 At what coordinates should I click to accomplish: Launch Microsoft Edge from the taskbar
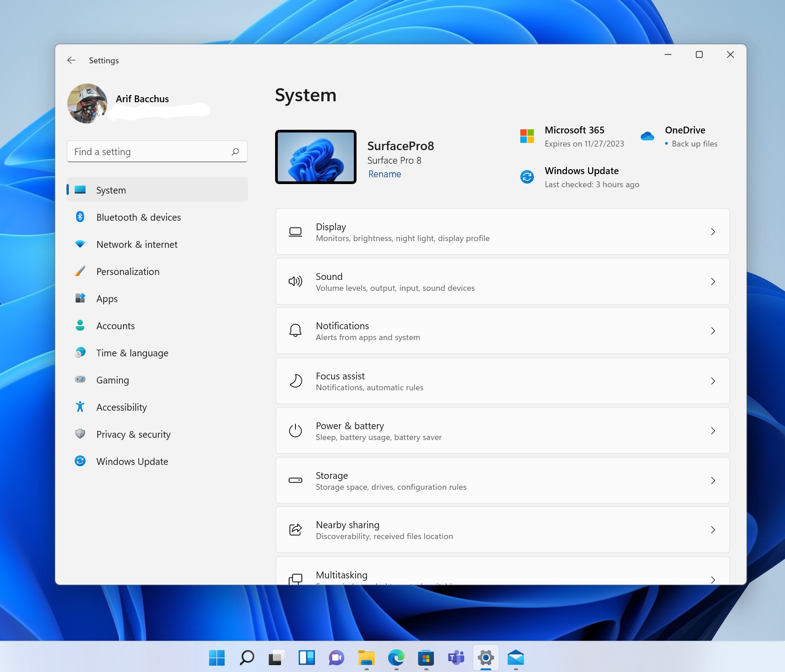coord(396,658)
